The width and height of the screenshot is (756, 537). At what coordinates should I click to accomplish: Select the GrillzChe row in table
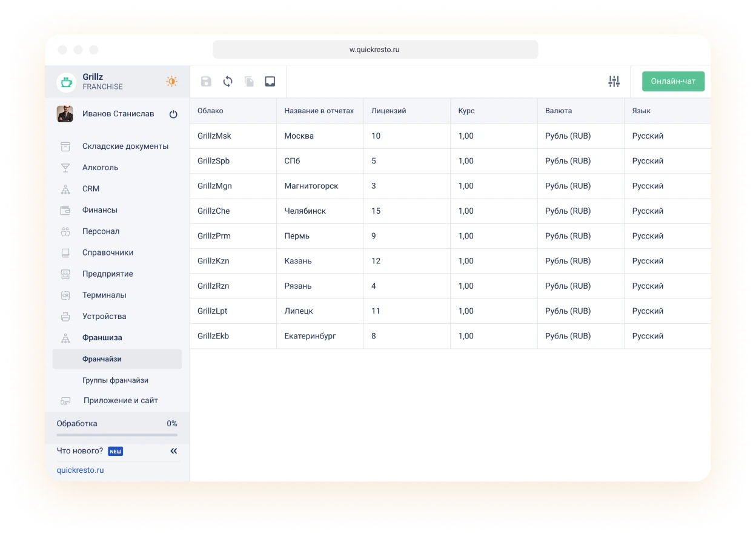click(x=214, y=211)
